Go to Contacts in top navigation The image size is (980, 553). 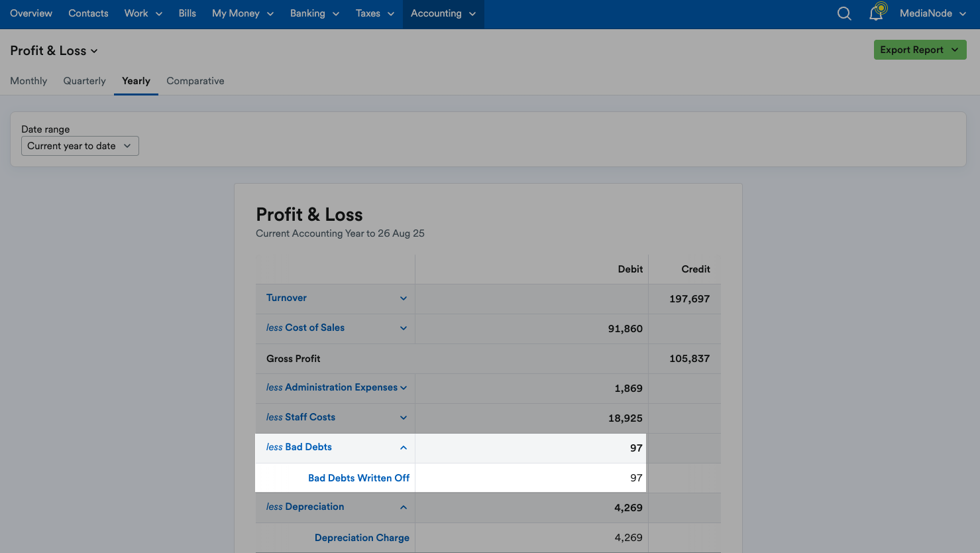(x=88, y=13)
